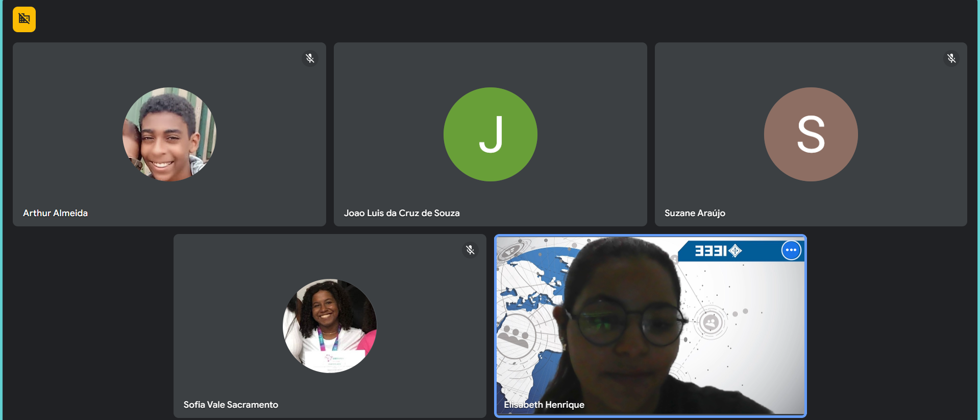The height and width of the screenshot is (420, 980).
Task: Click Arthur Almeida's muted microphone icon
Action: [310, 58]
